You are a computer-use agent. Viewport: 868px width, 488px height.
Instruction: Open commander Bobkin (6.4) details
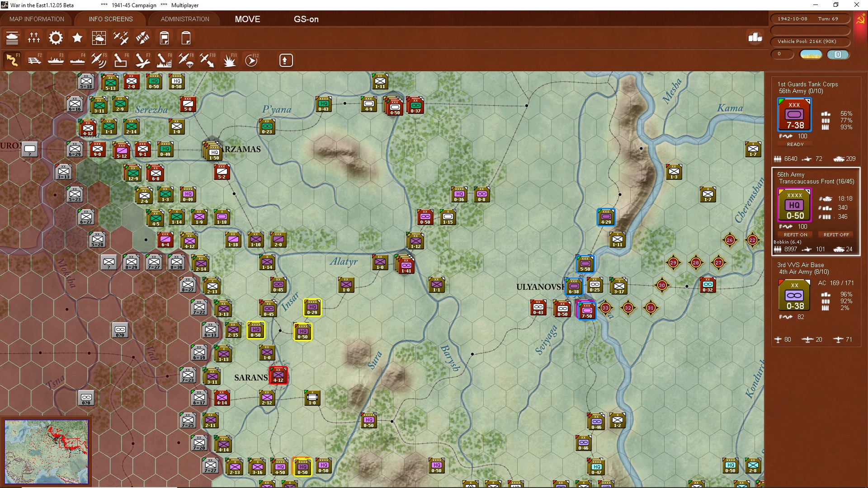pos(787,242)
